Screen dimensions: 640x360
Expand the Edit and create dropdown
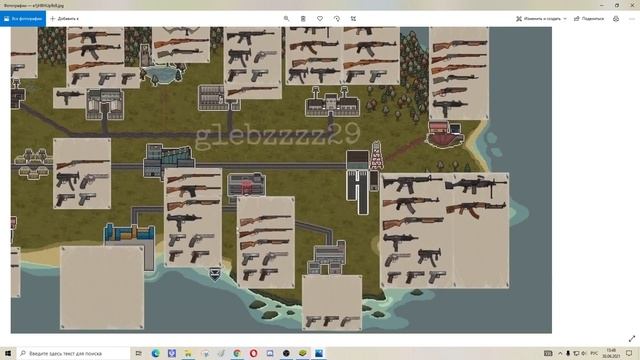tap(541, 19)
